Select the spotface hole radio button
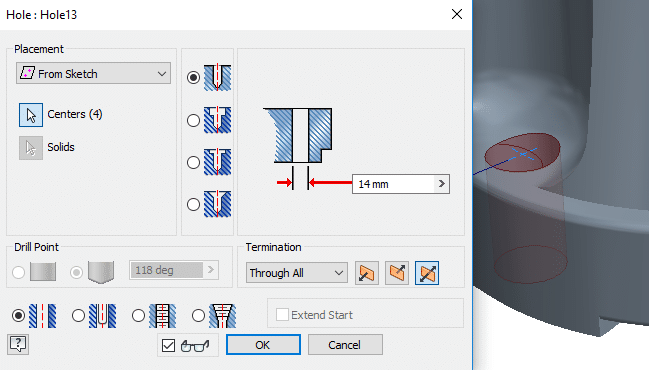649x370 pixels. (193, 162)
